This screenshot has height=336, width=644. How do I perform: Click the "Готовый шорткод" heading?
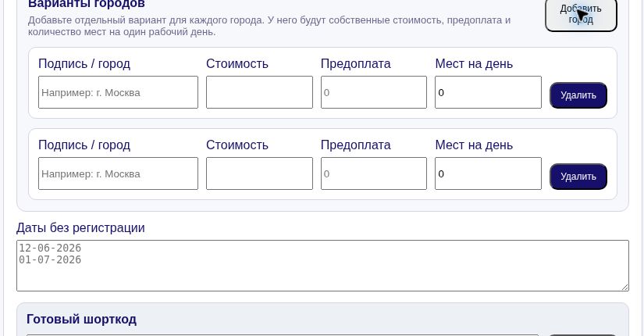pyautogui.click(x=81, y=319)
